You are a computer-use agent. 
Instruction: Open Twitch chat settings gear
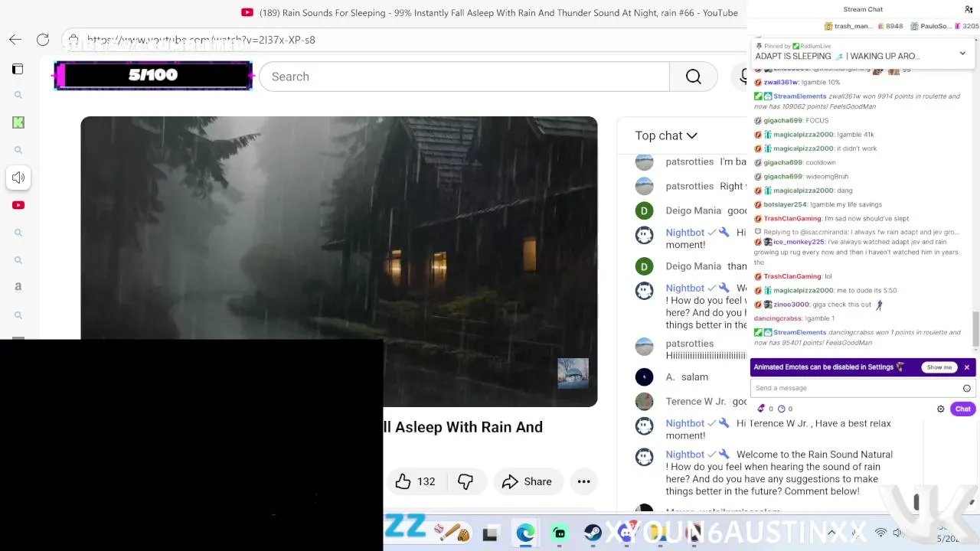[x=941, y=409]
